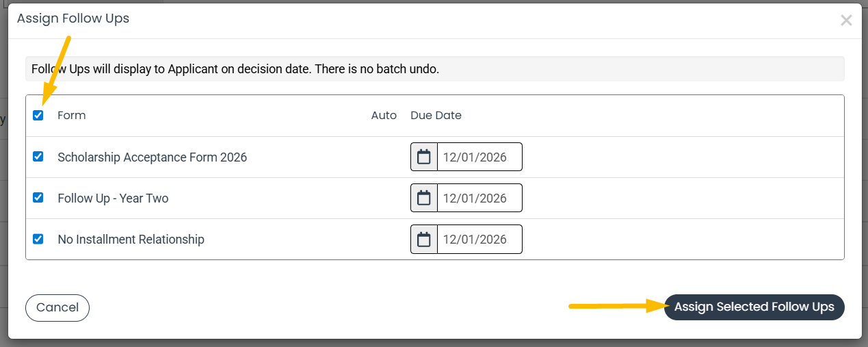Select the Follow Up - Year Two label
868x347 pixels.
pyautogui.click(x=113, y=198)
